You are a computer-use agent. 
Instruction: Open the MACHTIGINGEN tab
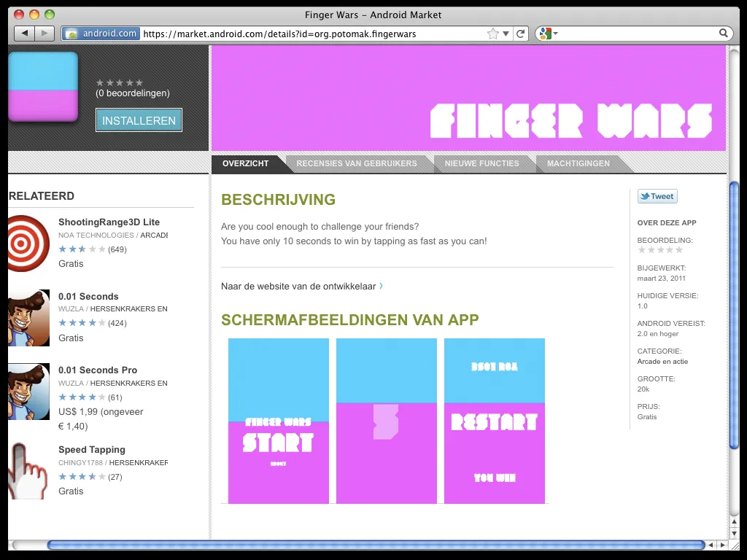point(578,163)
